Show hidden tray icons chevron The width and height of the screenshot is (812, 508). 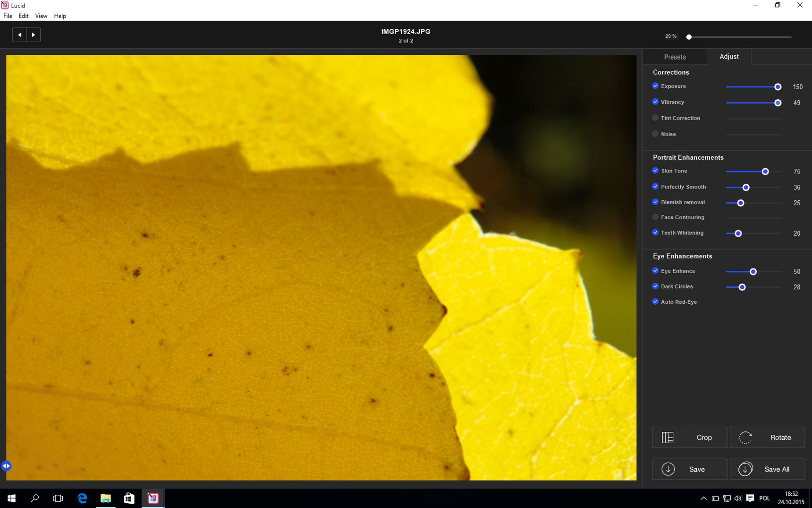(703, 499)
